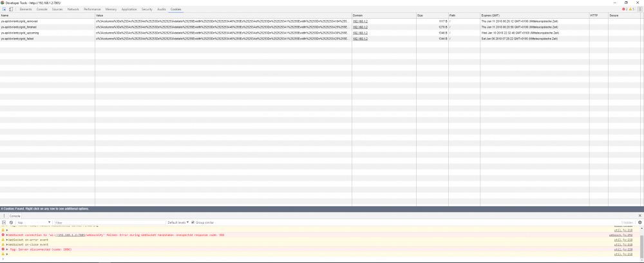Click the 1346 B size cell
This screenshot has width=644, height=263.
[x=433, y=32]
